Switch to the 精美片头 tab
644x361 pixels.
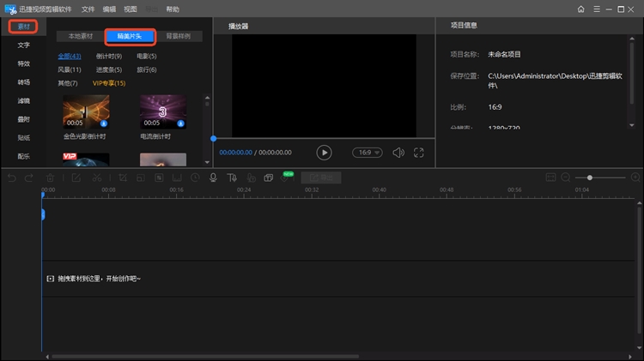130,36
